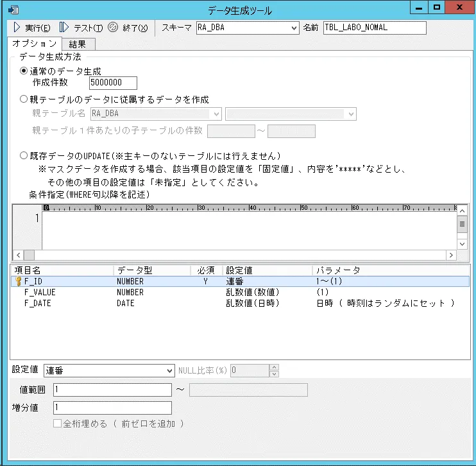476x466 pixels.
Task: Minimize the データ生成ツール window
Action: [x=419, y=8]
